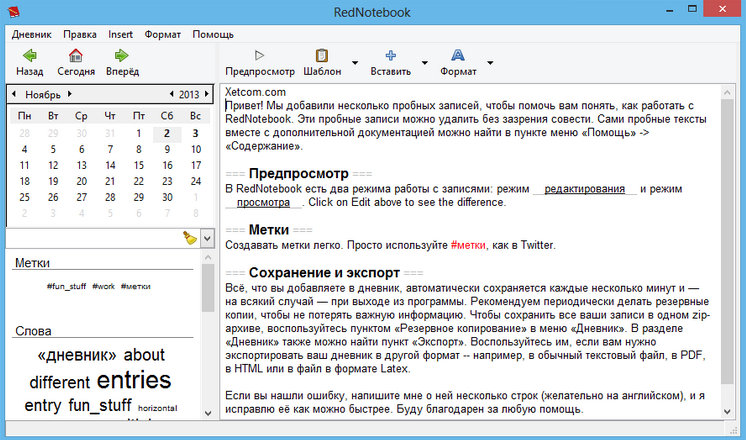
Task: Clear search with the broom icon
Action: tap(190, 238)
